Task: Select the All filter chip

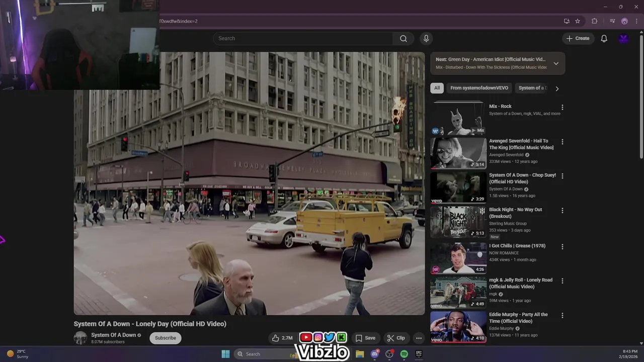Action: (437, 88)
